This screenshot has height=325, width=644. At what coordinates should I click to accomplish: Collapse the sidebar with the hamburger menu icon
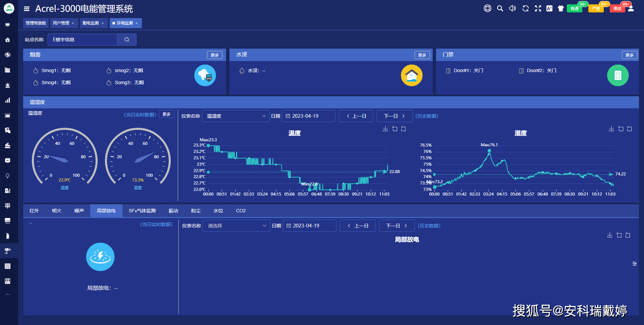(26, 9)
